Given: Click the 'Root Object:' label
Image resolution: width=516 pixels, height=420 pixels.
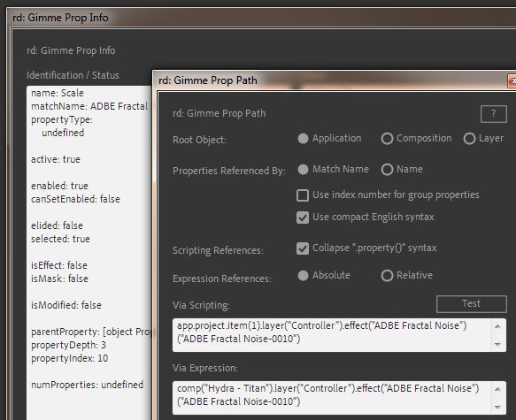Looking at the screenshot, I should click(x=199, y=140).
